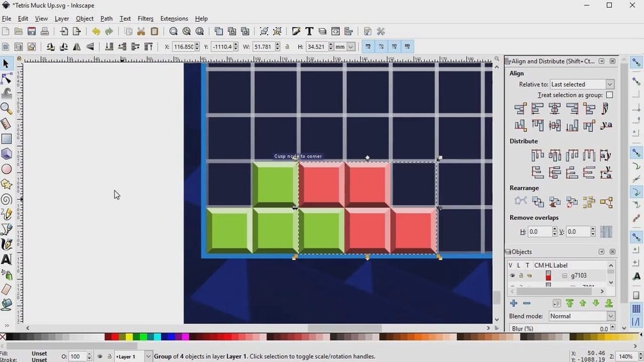Select the Text tool in toolbox
Image resolution: width=644 pixels, height=362 pixels.
pyautogui.click(x=6, y=259)
